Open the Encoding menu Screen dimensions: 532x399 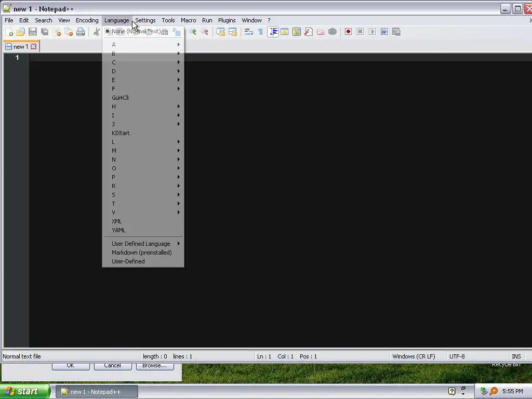pos(87,20)
